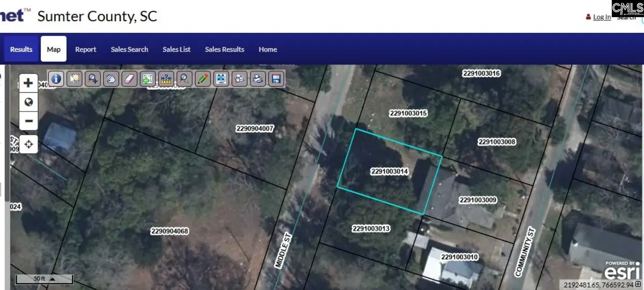644x290 pixels.
Task: Click the search magnifier tool
Action: coord(184,79)
